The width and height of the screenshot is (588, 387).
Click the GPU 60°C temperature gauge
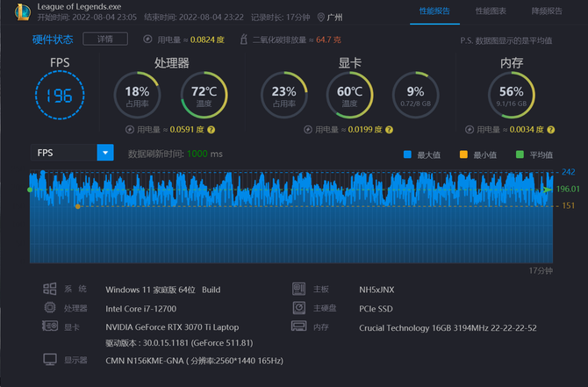click(349, 96)
